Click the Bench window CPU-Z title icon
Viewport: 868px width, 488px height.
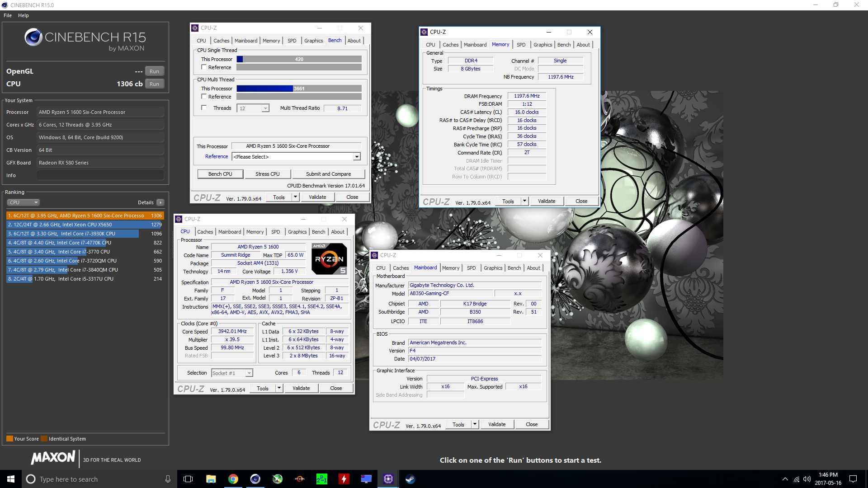(195, 28)
